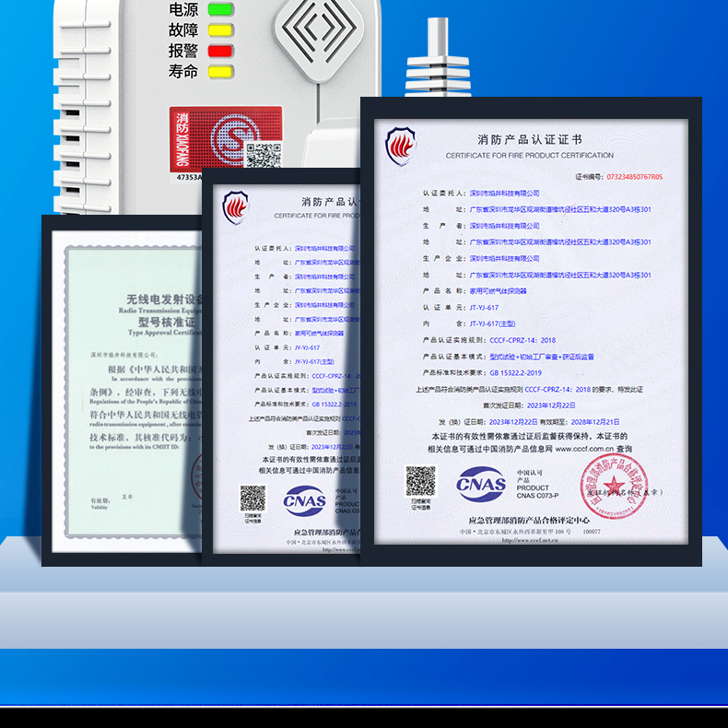
Task: Click the white power plug above the certificates
Action: (438, 57)
